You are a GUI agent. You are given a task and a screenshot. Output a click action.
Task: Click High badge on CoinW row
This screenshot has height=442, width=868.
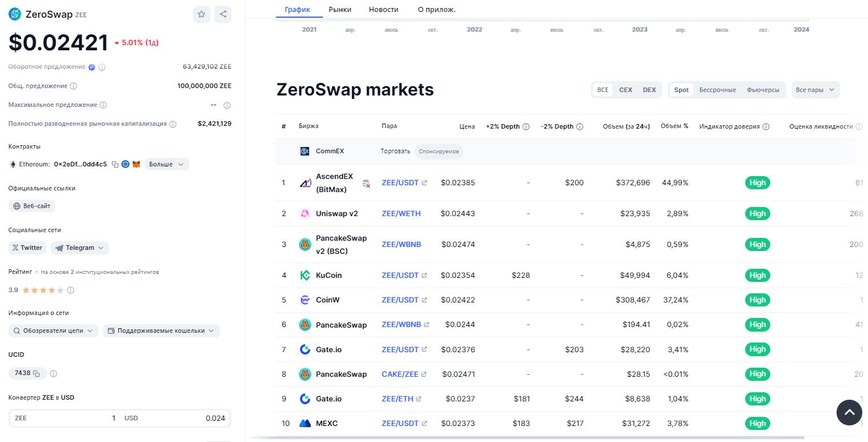point(757,300)
